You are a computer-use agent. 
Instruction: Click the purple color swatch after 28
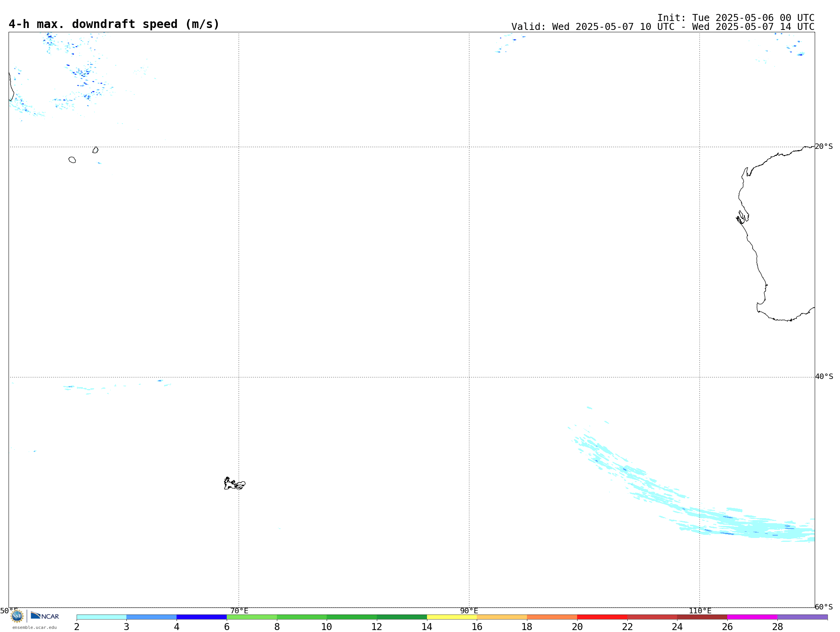[803, 617]
